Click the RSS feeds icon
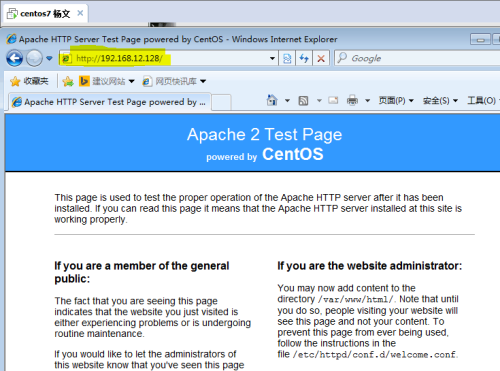Screen dimensions: 500x371 [303, 100]
